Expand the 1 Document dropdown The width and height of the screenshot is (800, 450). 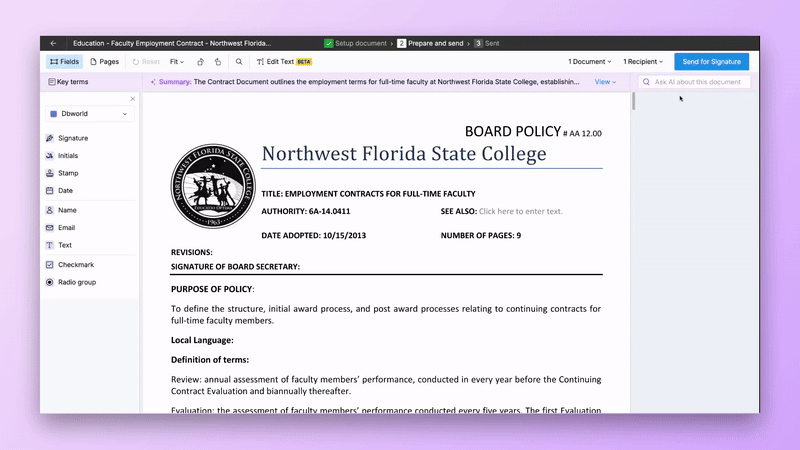(589, 62)
